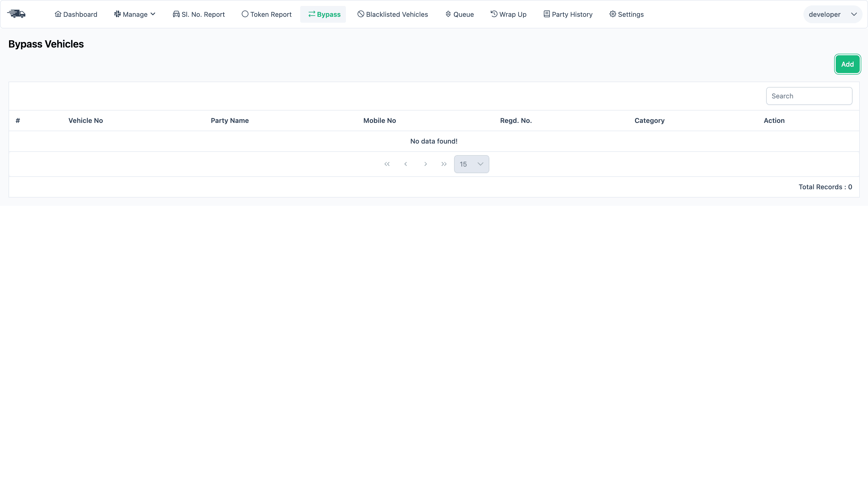The image size is (868, 488).
Task: Click the next-page chevron in pagination
Action: 425,164
